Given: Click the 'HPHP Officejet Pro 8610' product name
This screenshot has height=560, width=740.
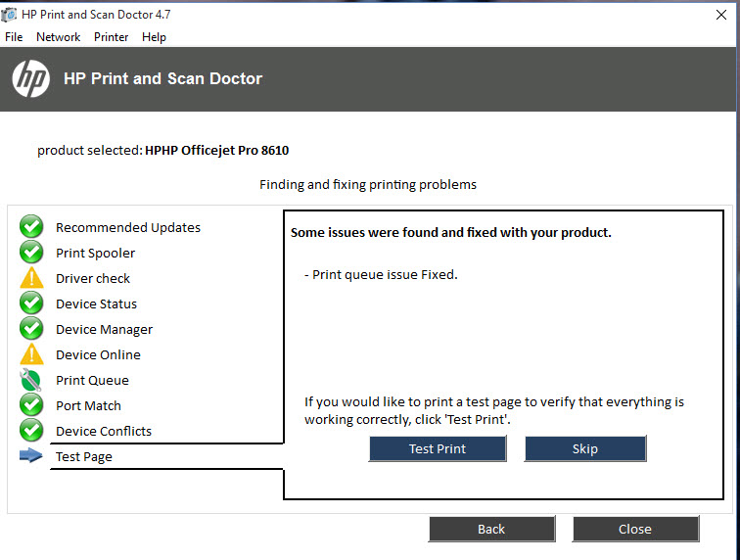Looking at the screenshot, I should coord(216,150).
